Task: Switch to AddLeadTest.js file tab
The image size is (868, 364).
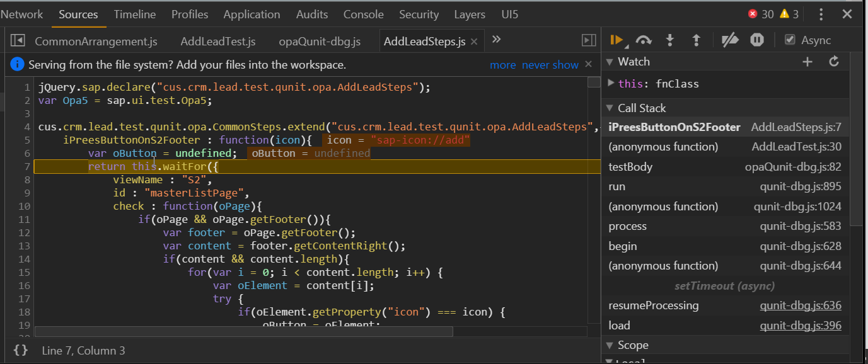Action: 218,42
